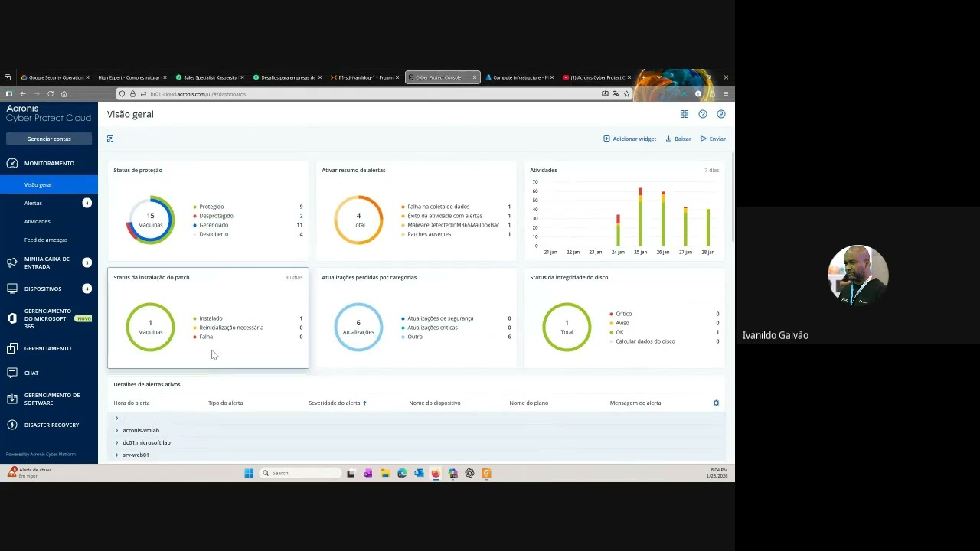Switch to Compute infrastructure tab

(x=519, y=77)
